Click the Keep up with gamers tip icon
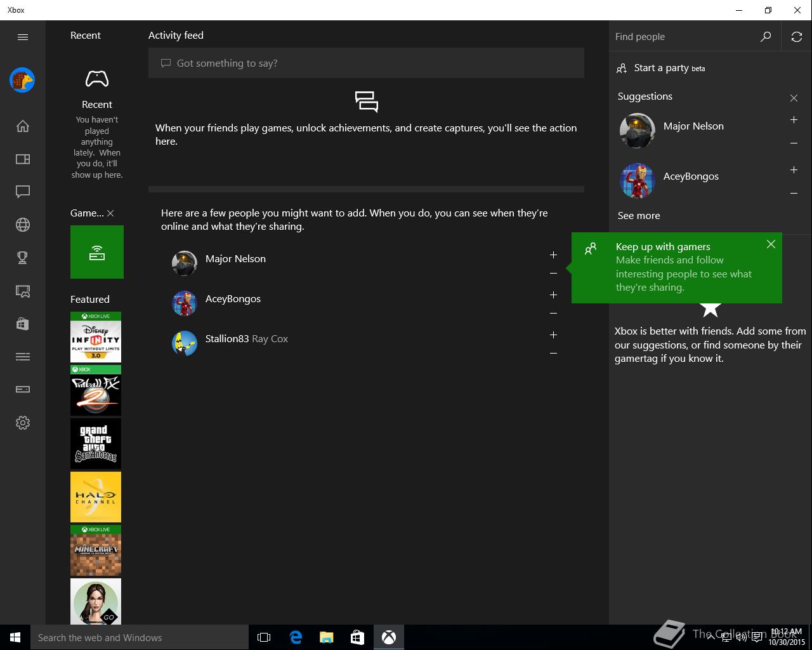812x650 pixels. (x=591, y=249)
